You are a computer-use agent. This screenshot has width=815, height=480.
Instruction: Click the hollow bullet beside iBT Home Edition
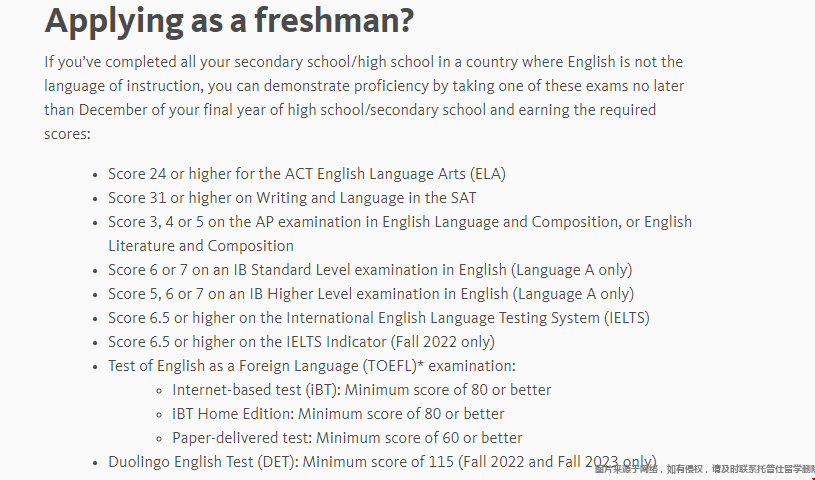pos(160,415)
